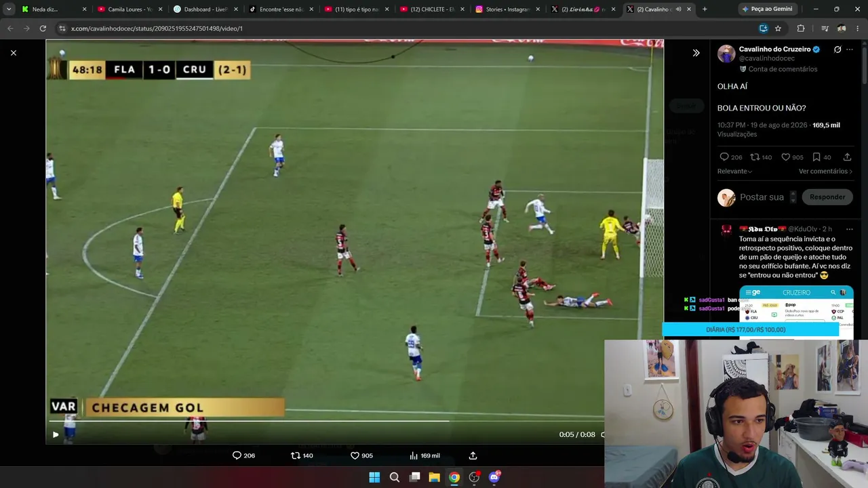Seek on the video progress bar
The image size is (868, 488).
[x=324, y=421]
